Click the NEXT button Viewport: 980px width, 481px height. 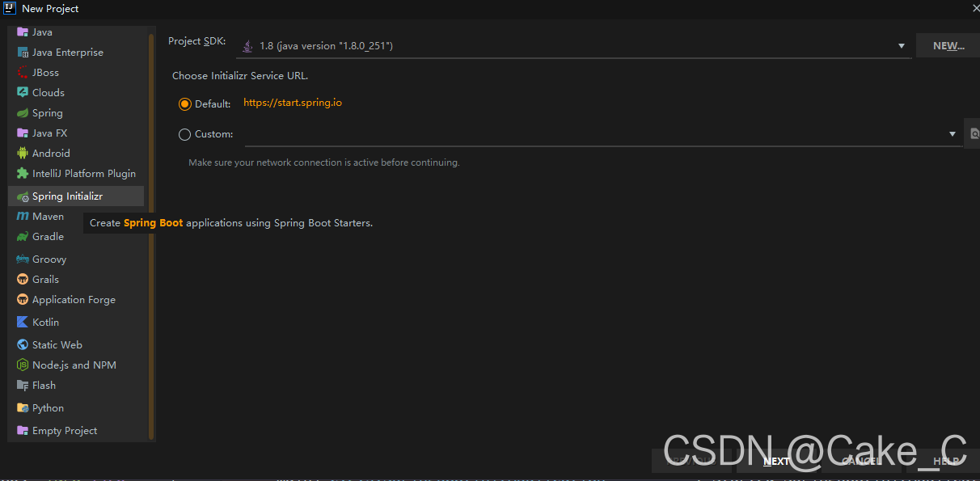776,461
